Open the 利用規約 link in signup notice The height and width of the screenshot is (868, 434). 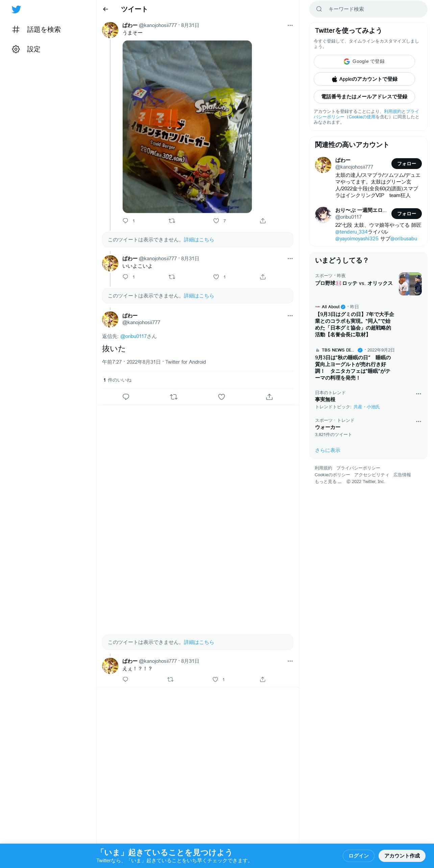392,112
